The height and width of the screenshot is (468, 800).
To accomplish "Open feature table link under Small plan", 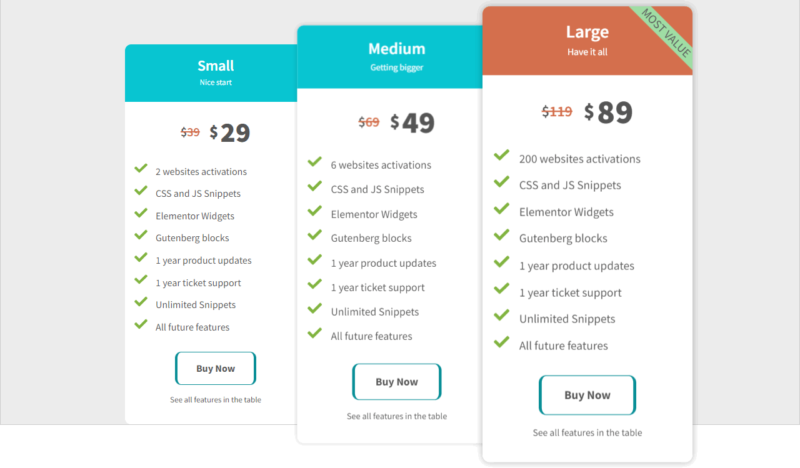I will (x=215, y=400).
